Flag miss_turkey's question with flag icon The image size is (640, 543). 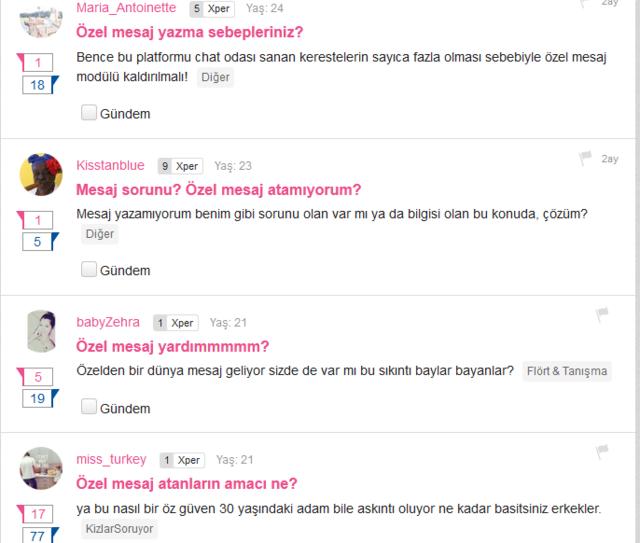tap(602, 452)
